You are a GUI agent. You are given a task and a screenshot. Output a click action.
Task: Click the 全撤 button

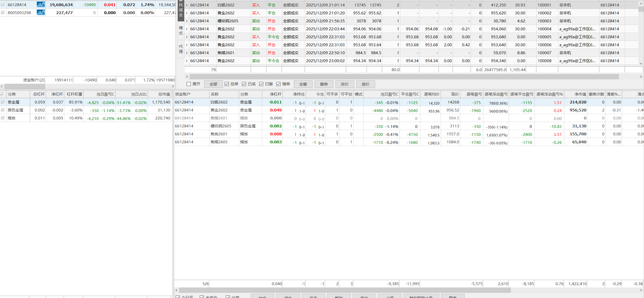click(303, 84)
